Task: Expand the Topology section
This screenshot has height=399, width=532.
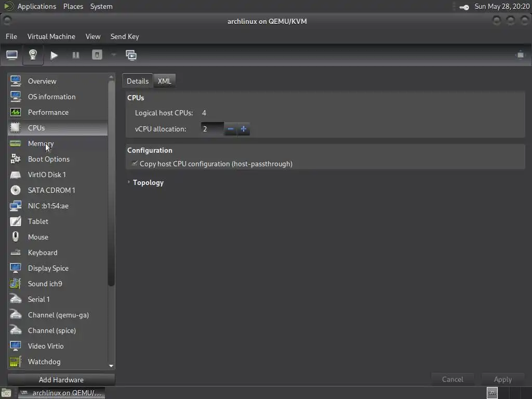Action: pos(129,182)
